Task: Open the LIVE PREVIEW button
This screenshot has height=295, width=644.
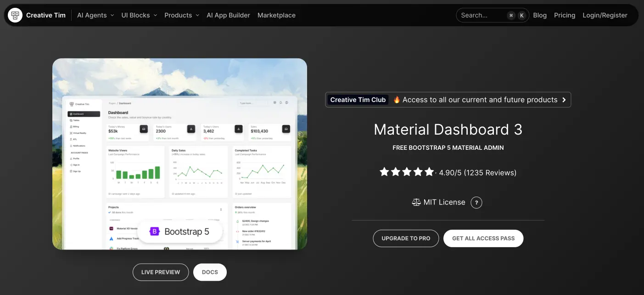Action: click(x=161, y=272)
